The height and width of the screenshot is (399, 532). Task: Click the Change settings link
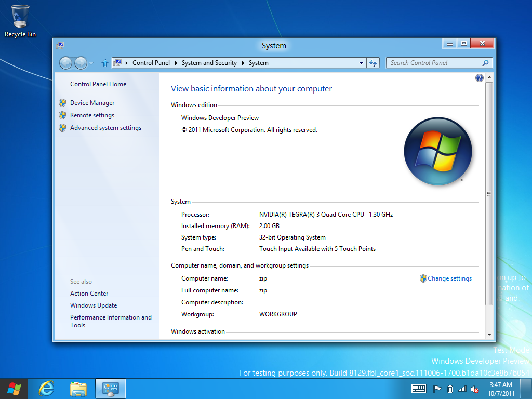coord(449,278)
